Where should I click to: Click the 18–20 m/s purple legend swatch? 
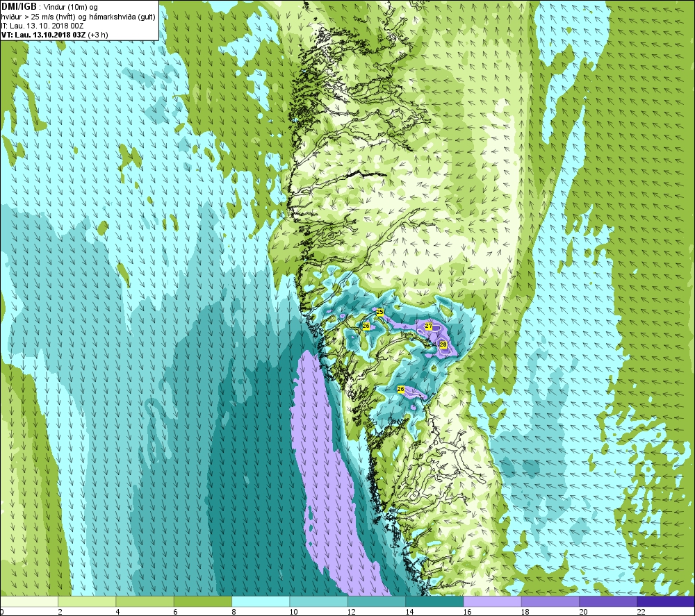coord(550,601)
